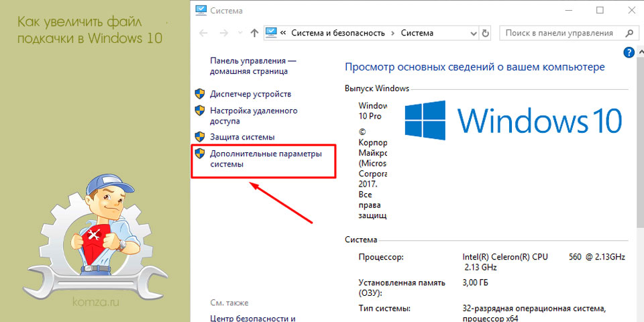Click the Forward navigation arrow

pyautogui.click(x=223, y=33)
